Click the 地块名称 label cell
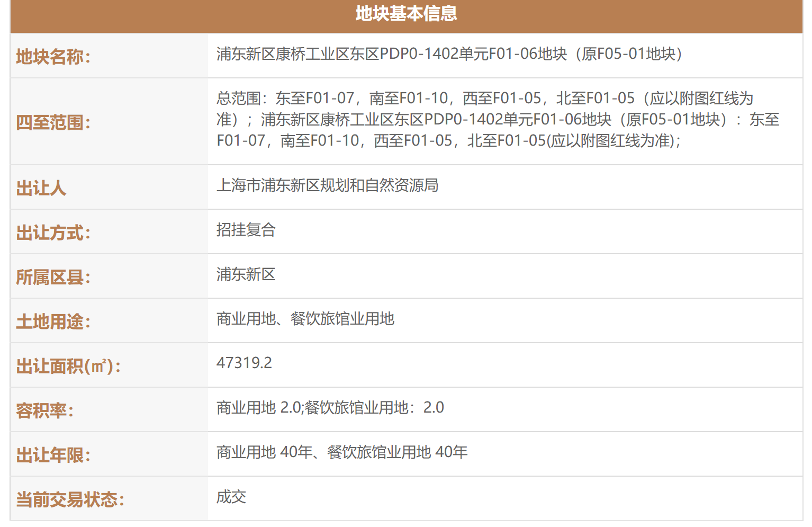 pos(53,57)
